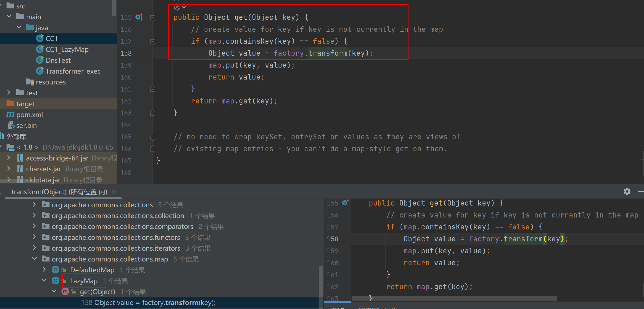Click the get(Object) method icon
Image resolution: width=644 pixels, height=309 pixels.
tap(65, 292)
